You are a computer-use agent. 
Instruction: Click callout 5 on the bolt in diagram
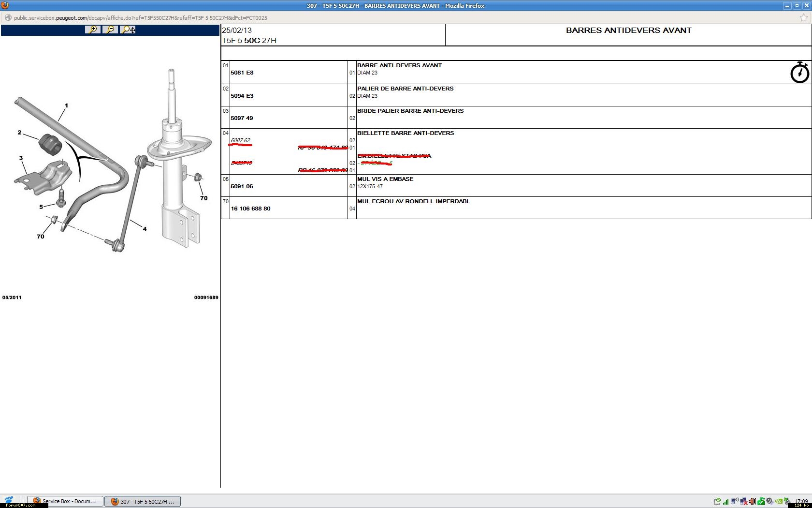[41, 207]
